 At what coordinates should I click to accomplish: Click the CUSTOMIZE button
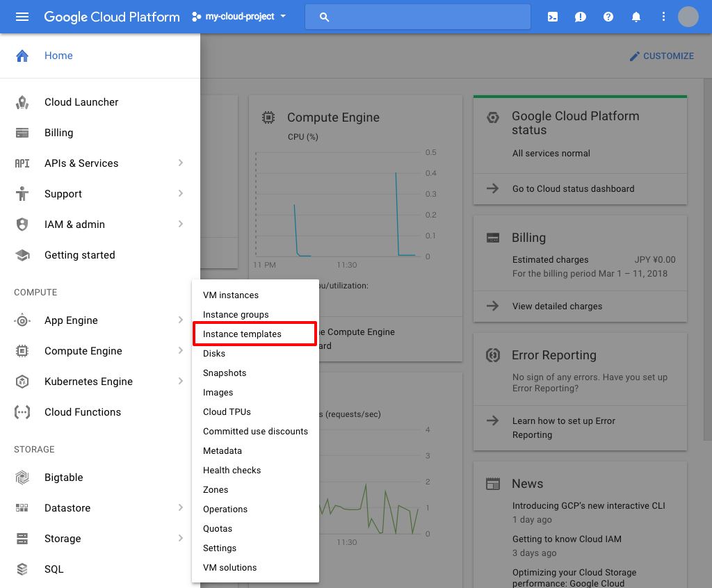pyautogui.click(x=662, y=56)
